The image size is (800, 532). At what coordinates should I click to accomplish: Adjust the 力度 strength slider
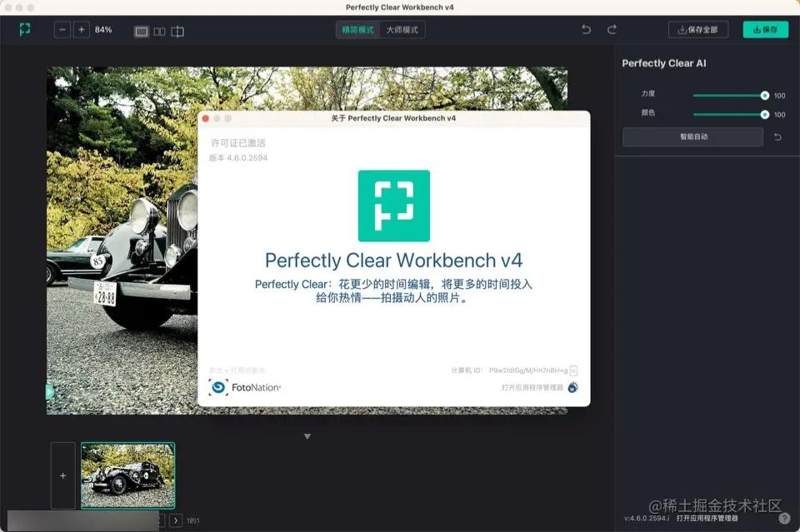tap(731, 95)
